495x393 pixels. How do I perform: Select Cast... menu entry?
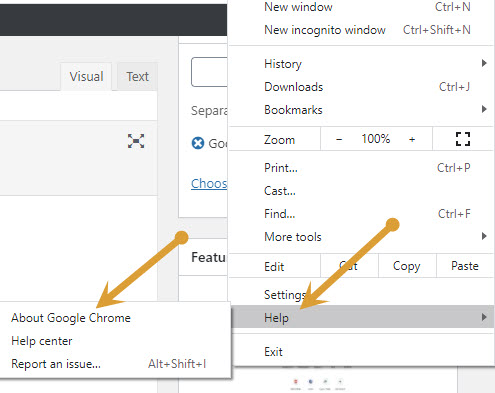coord(361,191)
